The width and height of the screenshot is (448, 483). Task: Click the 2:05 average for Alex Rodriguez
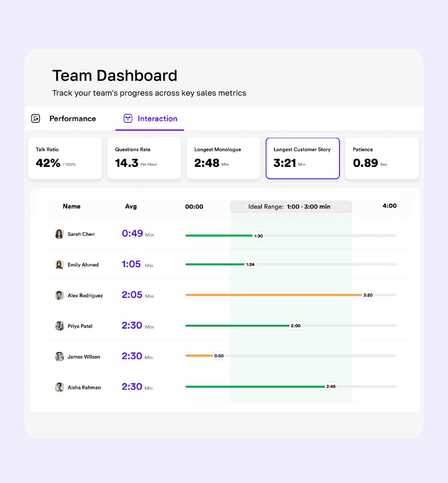[x=132, y=295]
